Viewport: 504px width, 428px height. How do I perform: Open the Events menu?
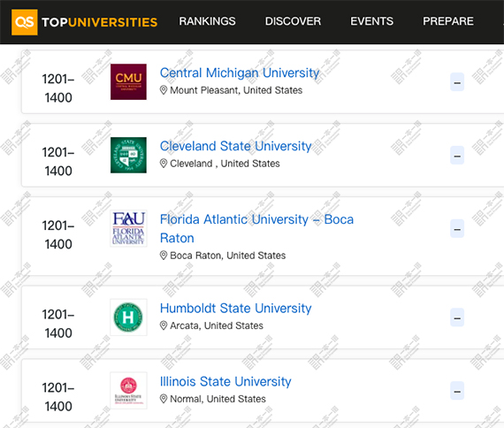[371, 21]
